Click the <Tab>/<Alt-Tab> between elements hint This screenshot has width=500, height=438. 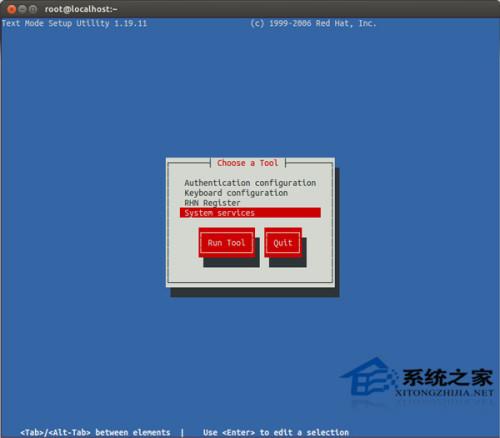95,432
